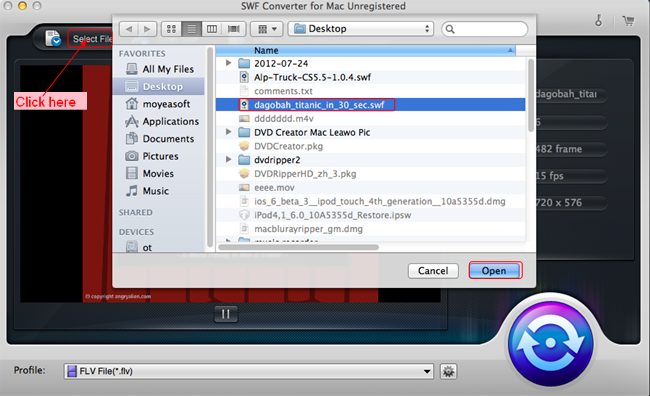Go forward in the file dialog
Image resolution: width=650 pixels, height=396 pixels.
click(147, 29)
